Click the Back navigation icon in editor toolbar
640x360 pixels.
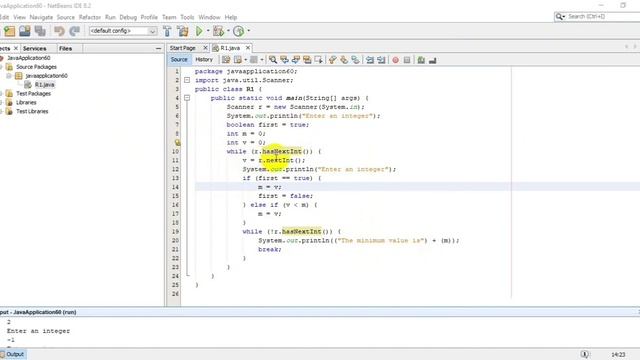point(238,60)
